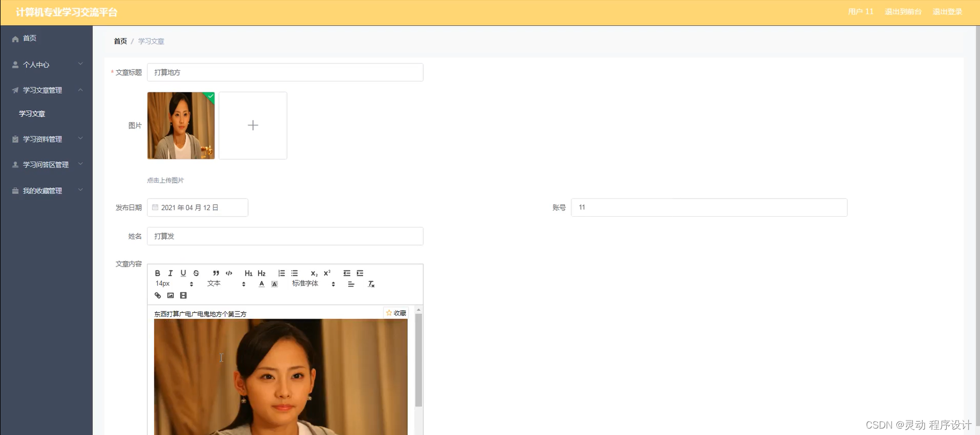Insert a bulleted list
This screenshot has width=980, height=435.
[x=294, y=273]
